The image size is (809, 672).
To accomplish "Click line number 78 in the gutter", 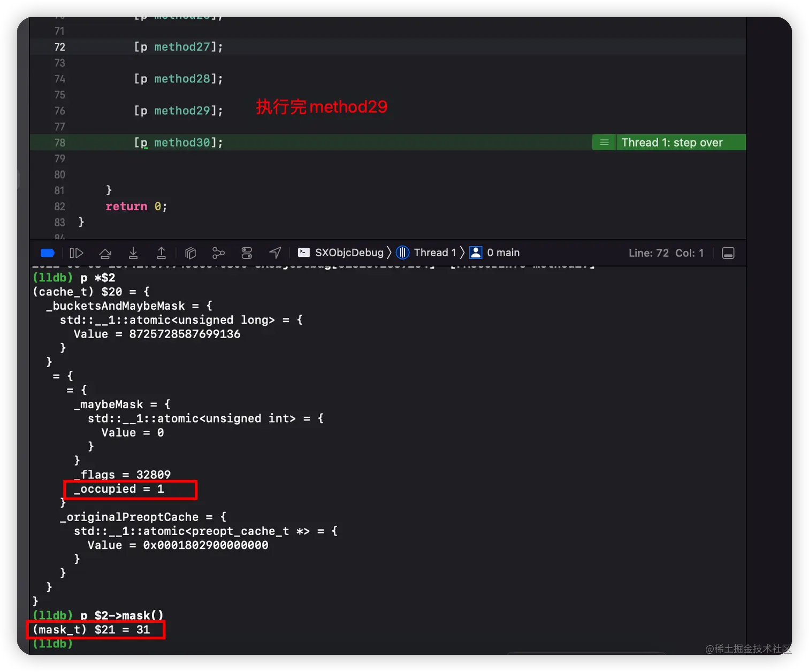I will pos(59,143).
